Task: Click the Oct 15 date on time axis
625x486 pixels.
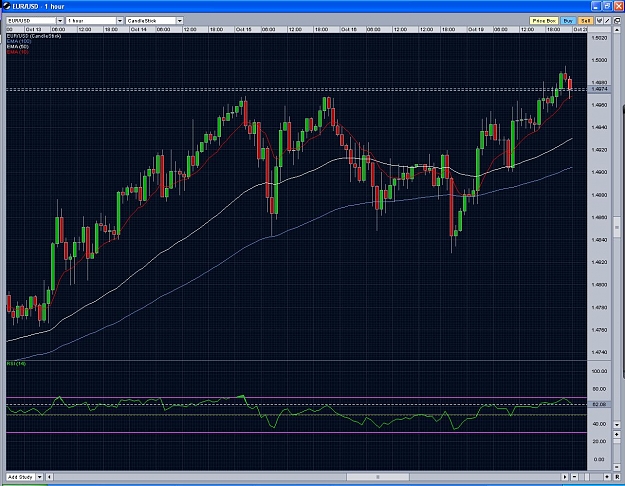Action: 244,30
